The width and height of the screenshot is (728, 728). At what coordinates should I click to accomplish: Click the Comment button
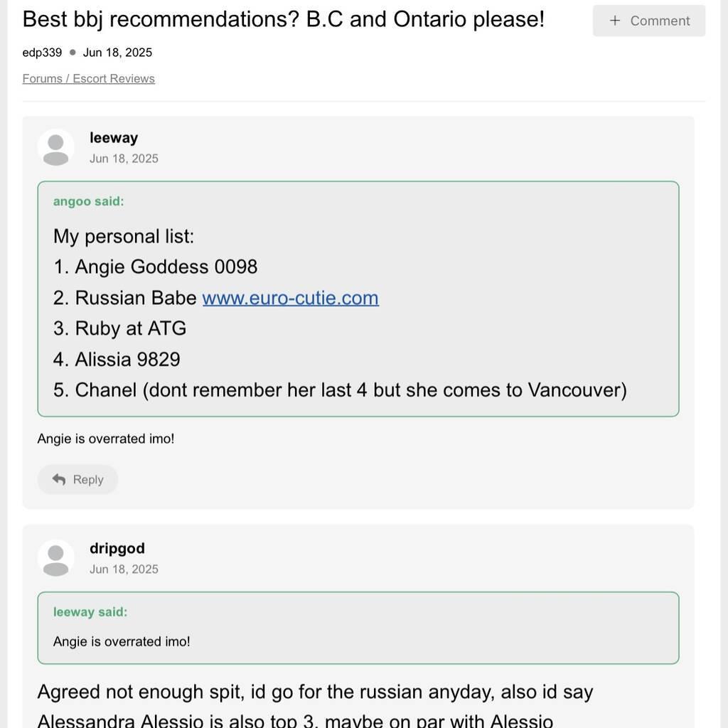click(648, 21)
